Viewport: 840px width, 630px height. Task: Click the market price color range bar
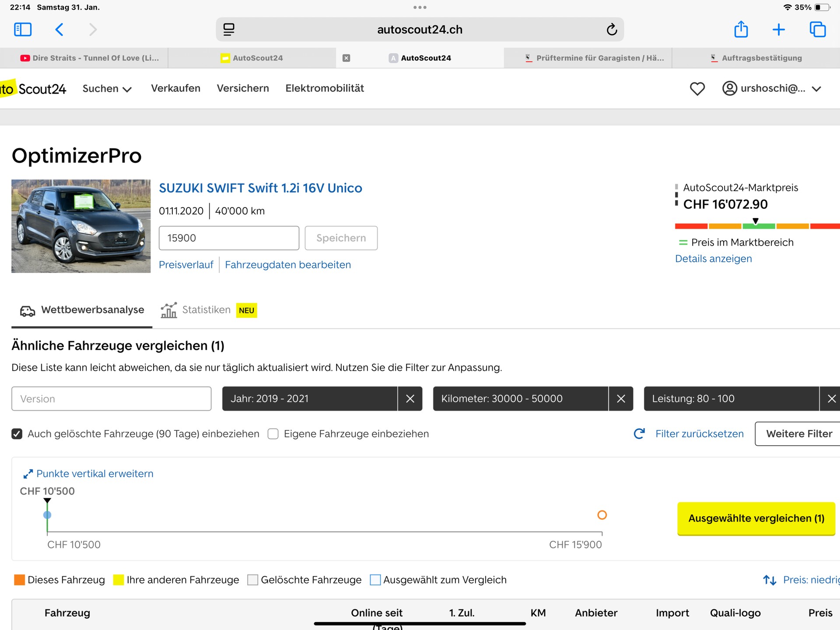click(x=757, y=226)
